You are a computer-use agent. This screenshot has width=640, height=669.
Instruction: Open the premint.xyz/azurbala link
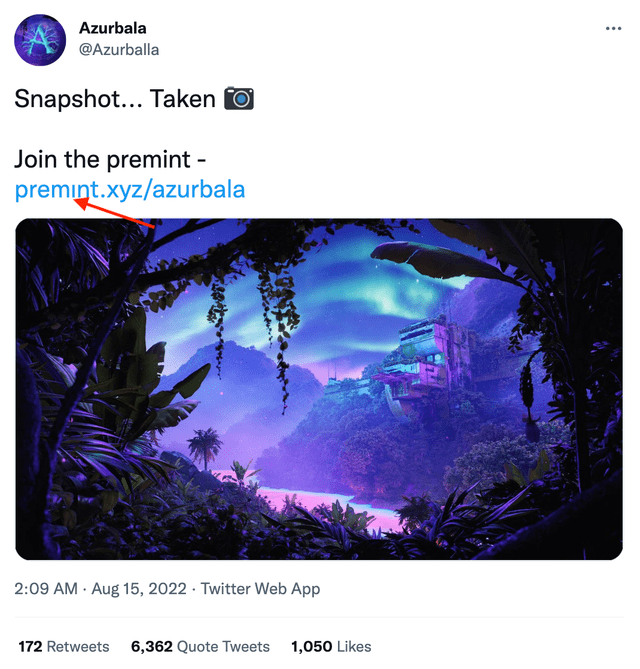click(130, 190)
